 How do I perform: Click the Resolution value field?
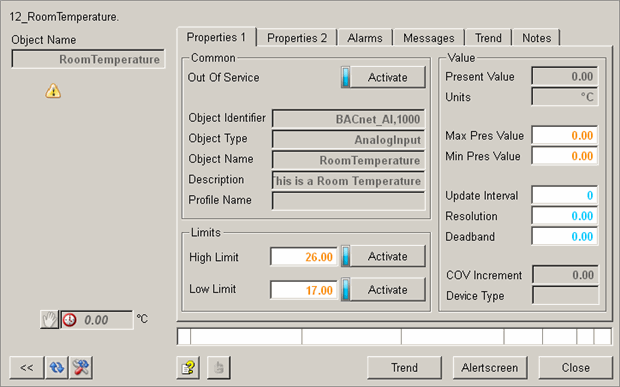tap(565, 216)
